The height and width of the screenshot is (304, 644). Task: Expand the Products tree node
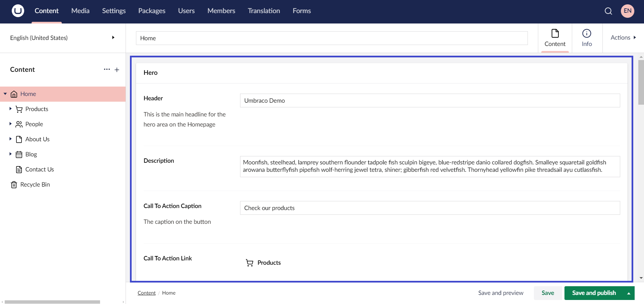[10, 109]
